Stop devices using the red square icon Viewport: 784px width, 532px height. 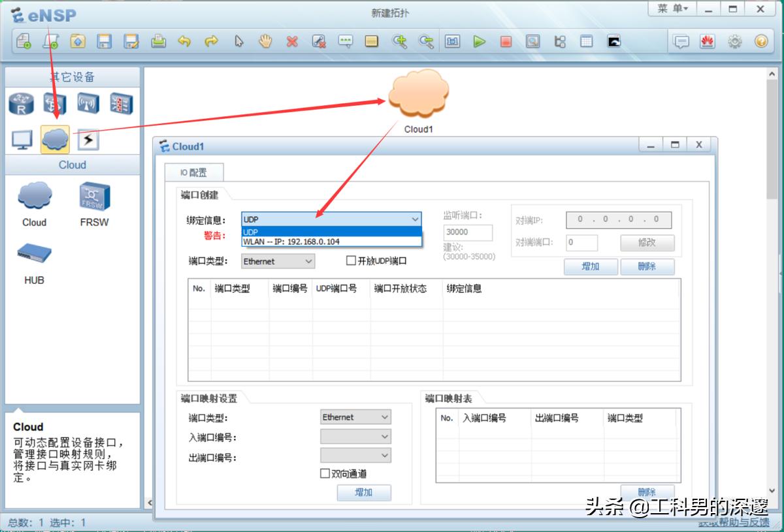pos(505,41)
